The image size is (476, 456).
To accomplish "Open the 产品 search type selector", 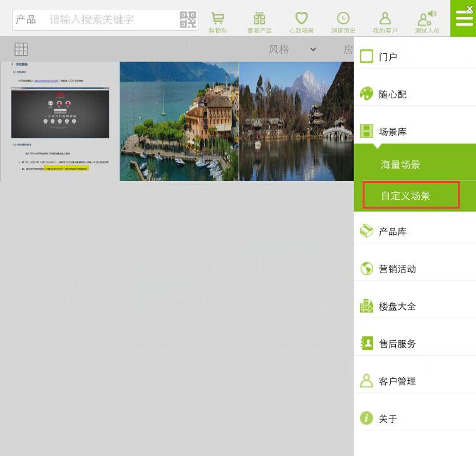I will point(26,19).
